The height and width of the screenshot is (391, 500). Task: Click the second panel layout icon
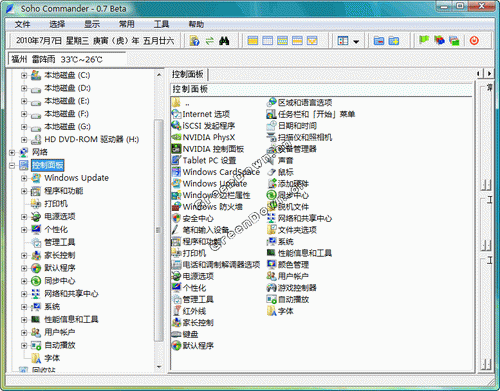click(x=268, y=41)
